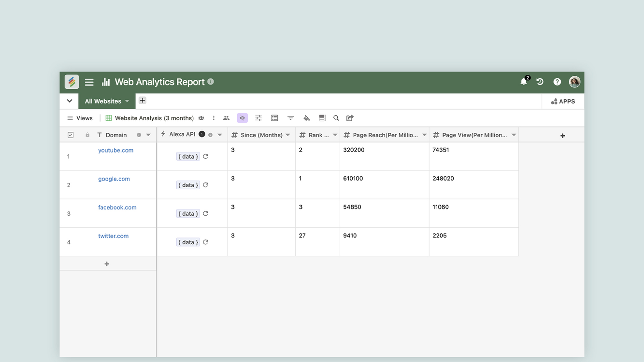Viewport: 644px width, 362px height.
Task: Refresh API data for google.com row
Action: pos(205,185)
